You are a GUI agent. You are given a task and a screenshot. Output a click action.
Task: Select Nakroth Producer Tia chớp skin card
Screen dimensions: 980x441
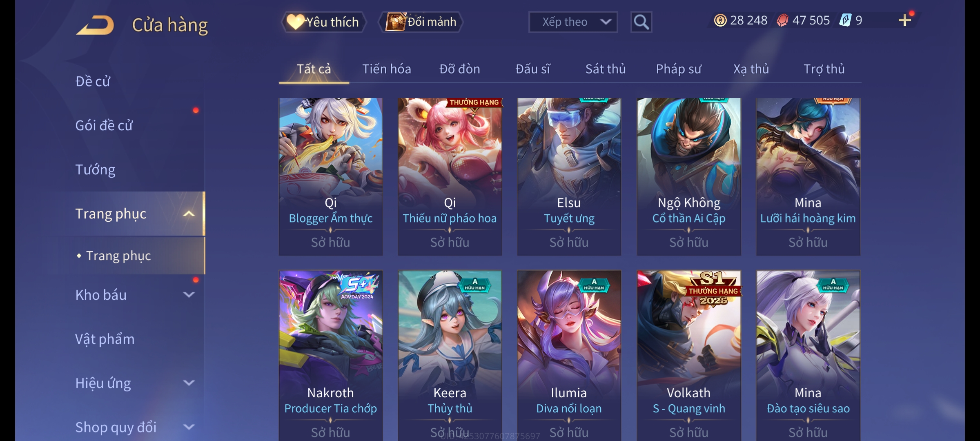[330, 355]
